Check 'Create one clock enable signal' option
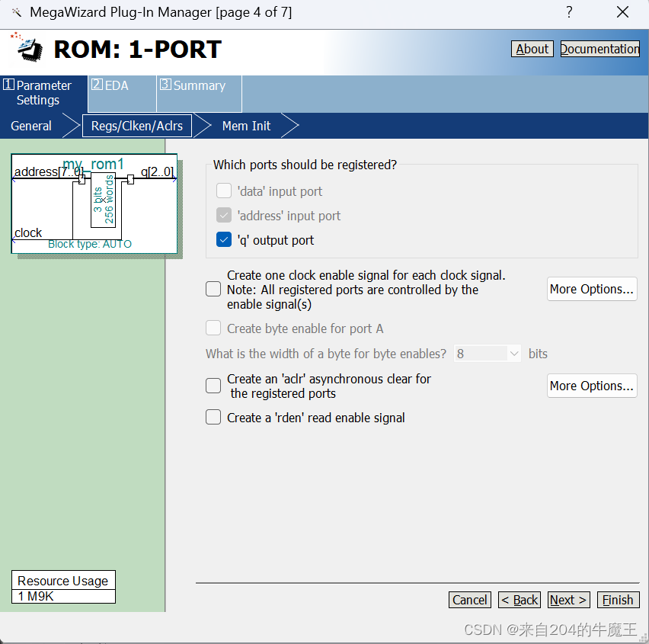 tap(213, 289)
